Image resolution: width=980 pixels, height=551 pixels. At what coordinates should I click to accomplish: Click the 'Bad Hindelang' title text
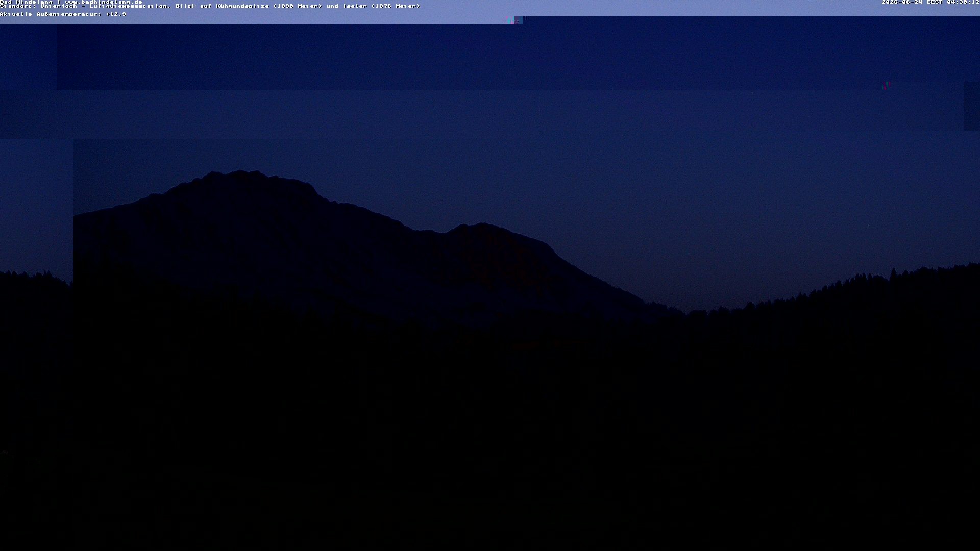click(26, 2)
